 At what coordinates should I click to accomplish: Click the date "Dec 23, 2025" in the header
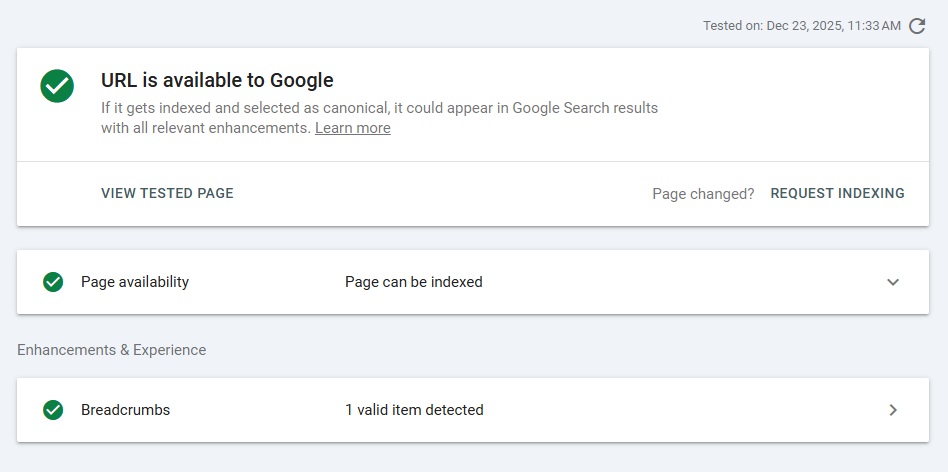click(808, 26)
